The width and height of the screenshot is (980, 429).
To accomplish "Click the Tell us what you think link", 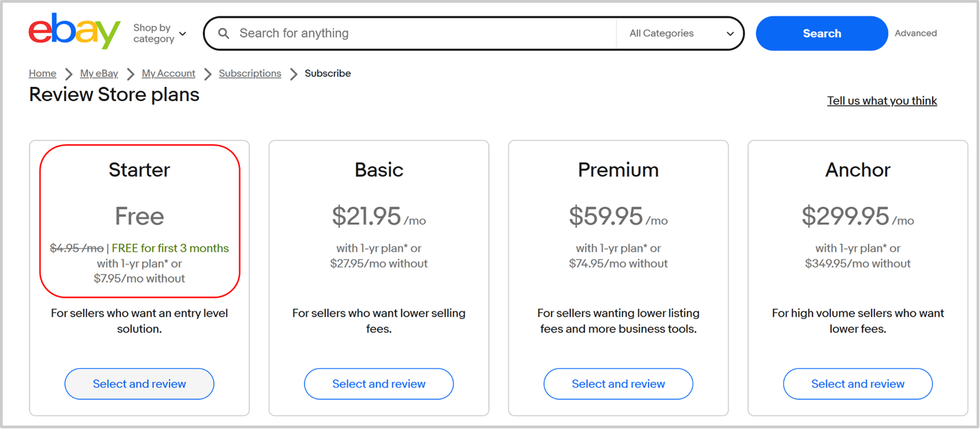I will pos(882,101).
